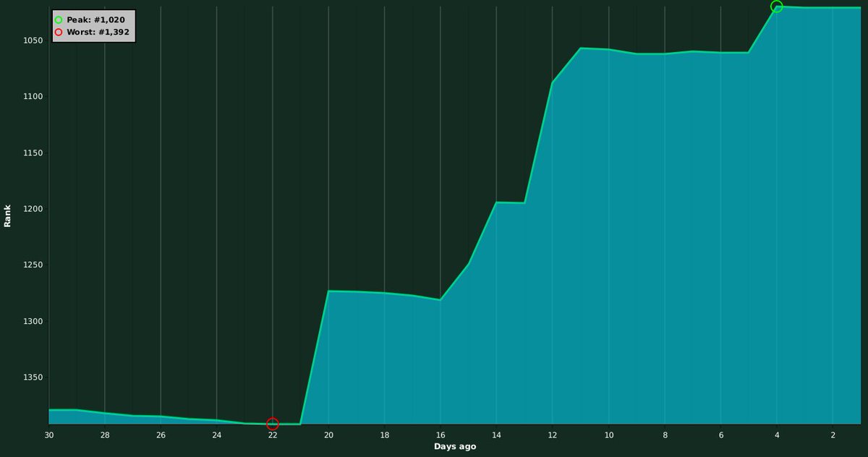Click the 'Days ago' x-axis title
The width and height of the screenshot is (868, 457).
[x=455, y=447]
